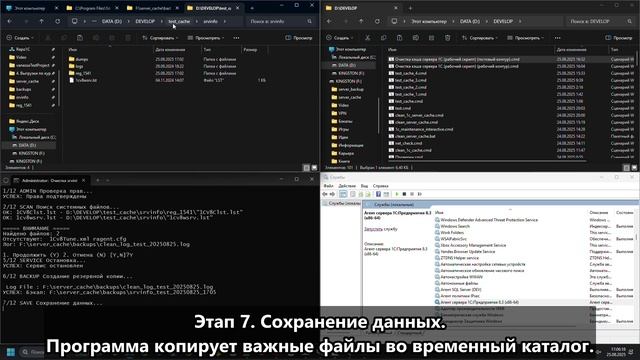The image size is (640, 360).
Task: Switch to the C:\Program Files Explorer tab
Action: click(x=92, y=8)
